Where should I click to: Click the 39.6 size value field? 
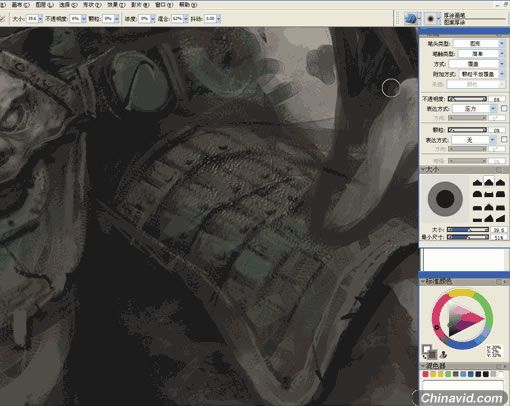click(x=499, y=230)
